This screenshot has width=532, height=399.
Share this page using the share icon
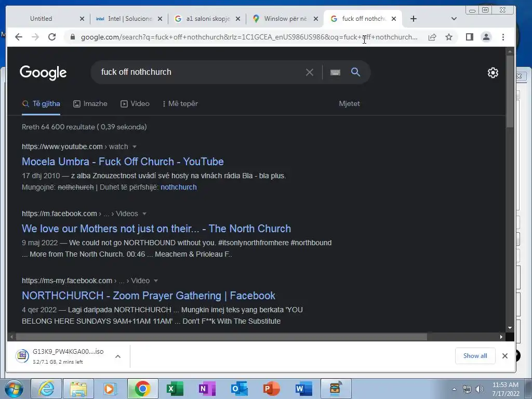(x=432, y=37)
